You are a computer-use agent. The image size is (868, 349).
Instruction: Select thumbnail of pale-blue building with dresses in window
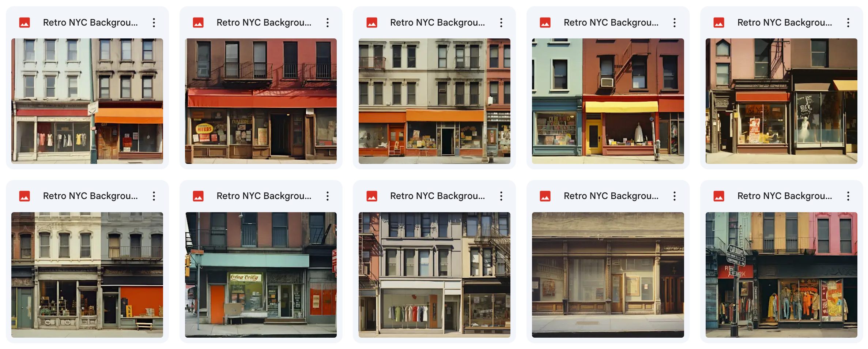tap(87, 101)
